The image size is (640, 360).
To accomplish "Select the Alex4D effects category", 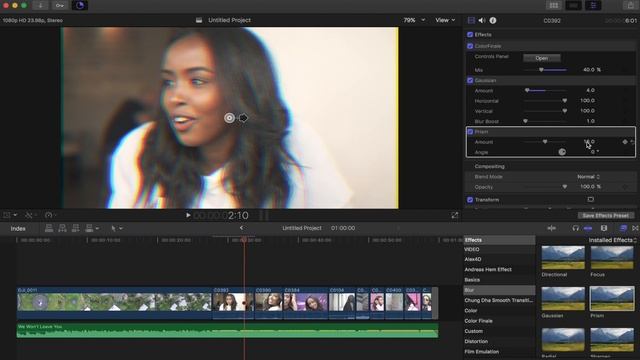I will (x=473, y=260).
